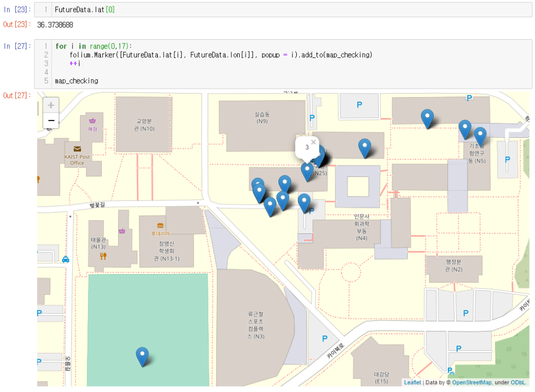Click the Out[23] output value 36.3738688
The height and width of the screenshot is (392, 535).
point(55,25)
